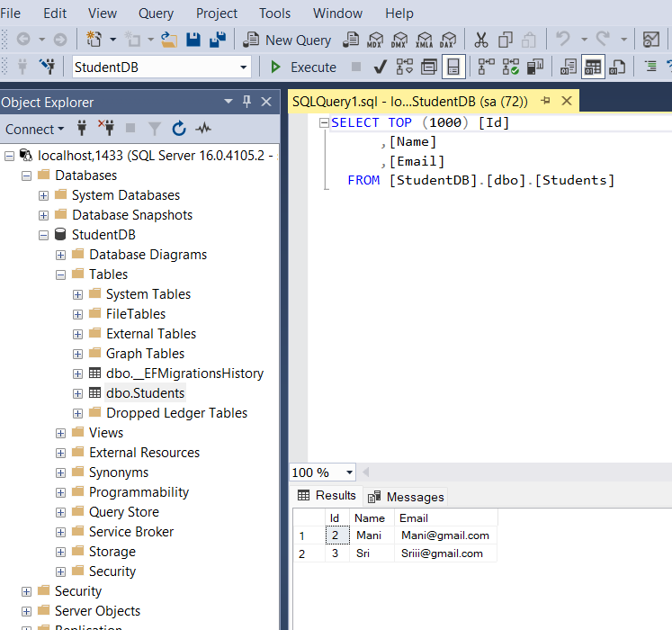
Task: Collapse the SELECT statement outline region
Action: (x=324, y=123)
